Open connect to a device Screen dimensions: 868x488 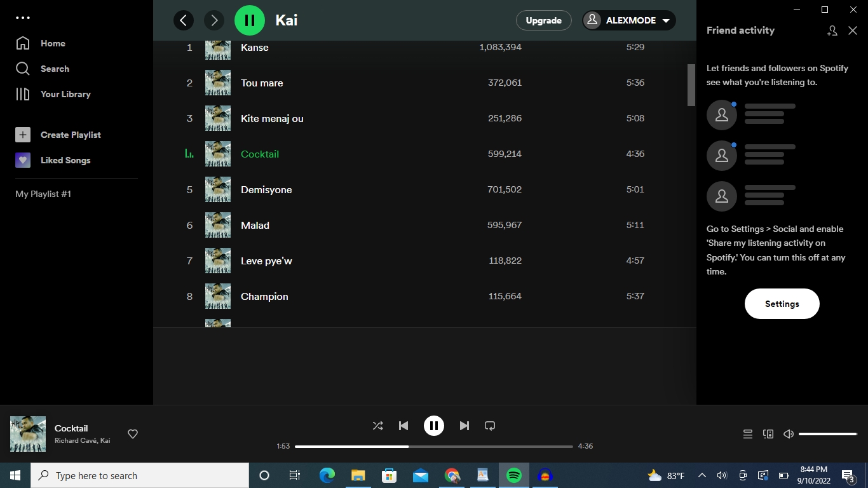[x=768, y=434]
